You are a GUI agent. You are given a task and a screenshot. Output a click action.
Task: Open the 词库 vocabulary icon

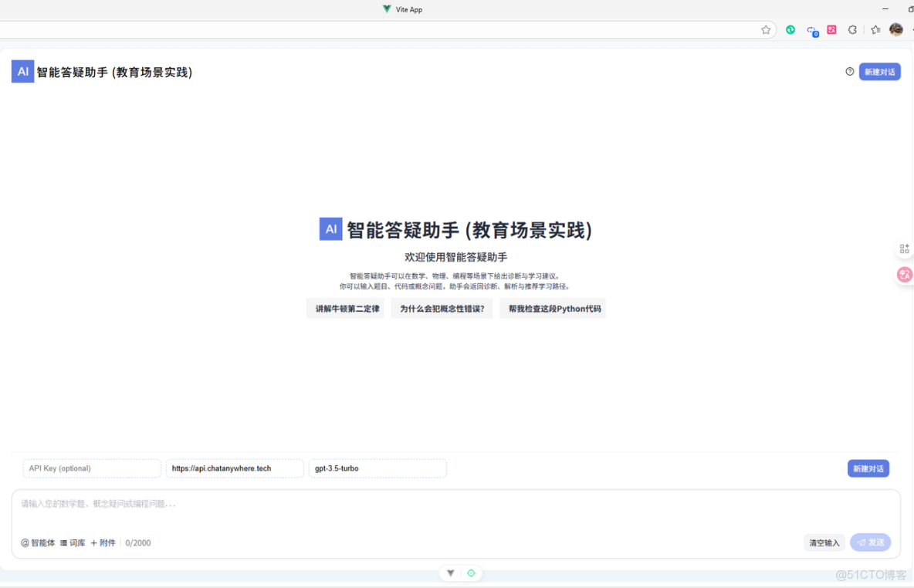73,542
